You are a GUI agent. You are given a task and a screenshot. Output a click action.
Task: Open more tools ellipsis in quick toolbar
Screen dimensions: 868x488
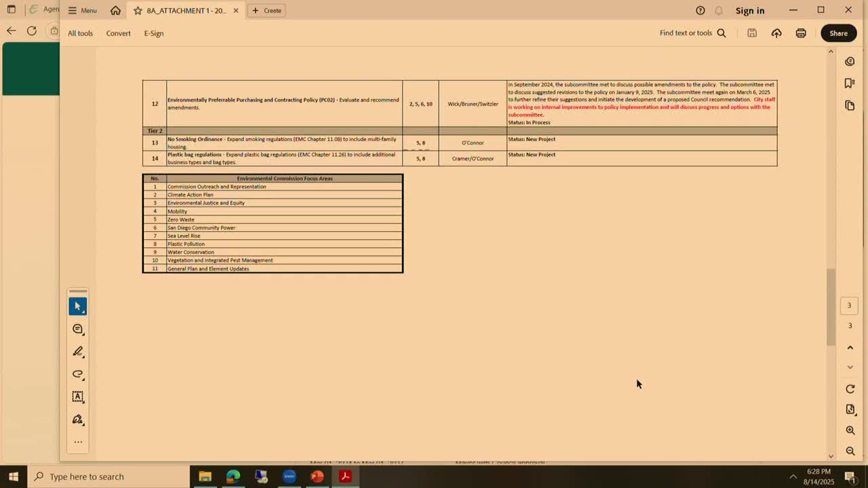77,442
